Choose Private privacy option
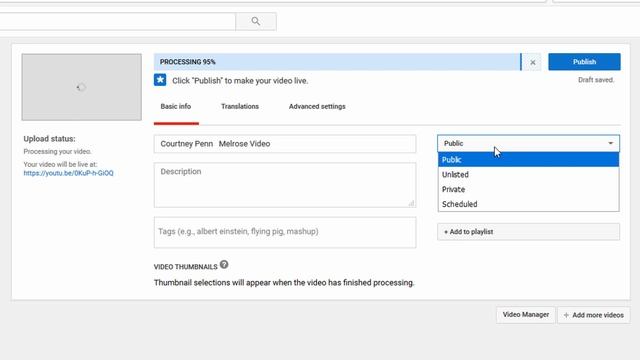The height and width of the screenshot is (360, 640). tap(528, 189)
